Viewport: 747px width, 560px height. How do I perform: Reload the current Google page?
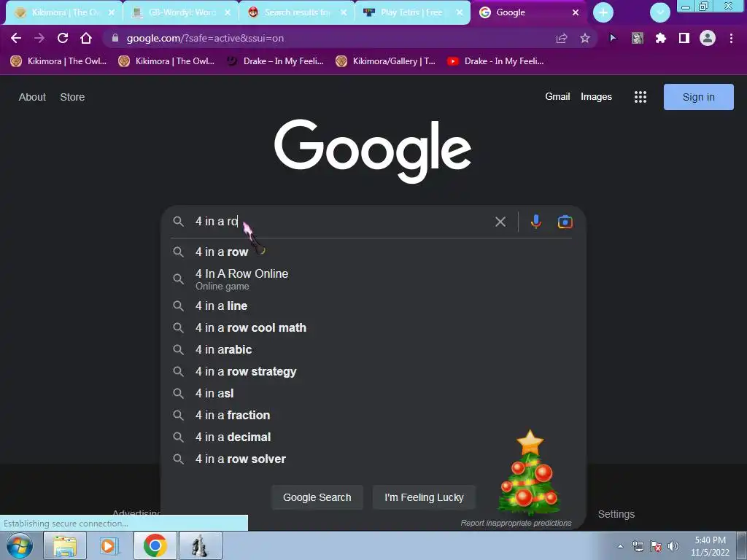click(x=63, y=38)
